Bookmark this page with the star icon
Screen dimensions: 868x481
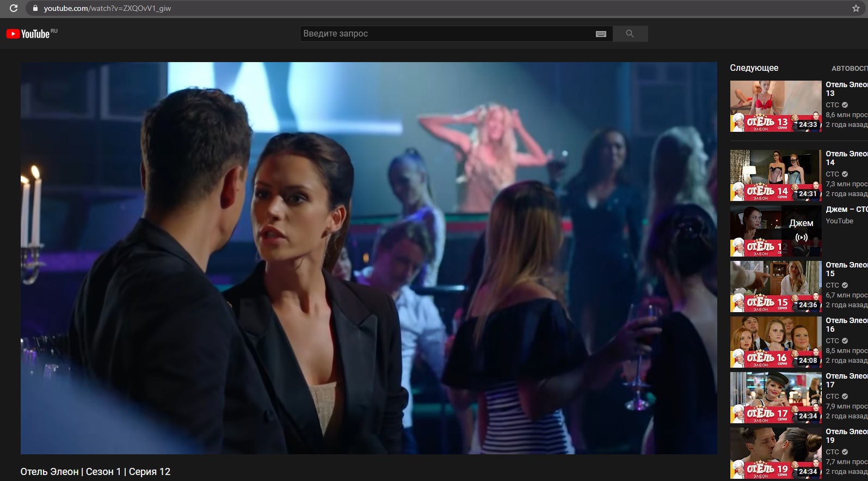(x=855, y=8)
